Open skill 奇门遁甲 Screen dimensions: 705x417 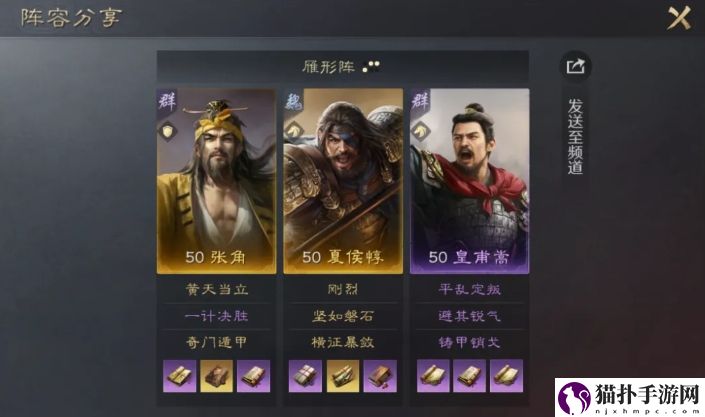click(x=217, y=342)
